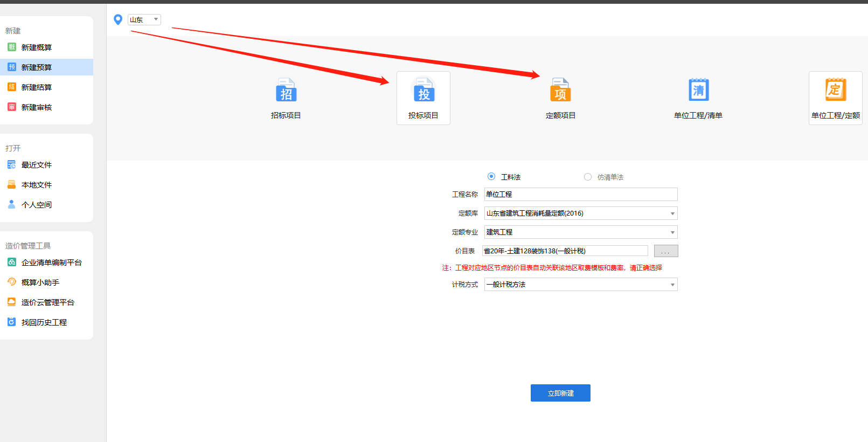This screenshot has height=442, width=868.
Task: Open the 定额专业 dropdown
Action: pyautogui.click(x=581, y=232)
